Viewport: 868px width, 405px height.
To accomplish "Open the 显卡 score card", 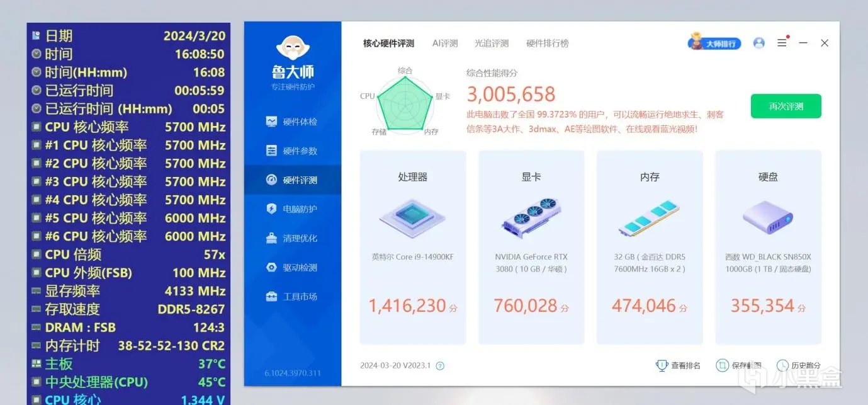I will click(x=531, y=248).
